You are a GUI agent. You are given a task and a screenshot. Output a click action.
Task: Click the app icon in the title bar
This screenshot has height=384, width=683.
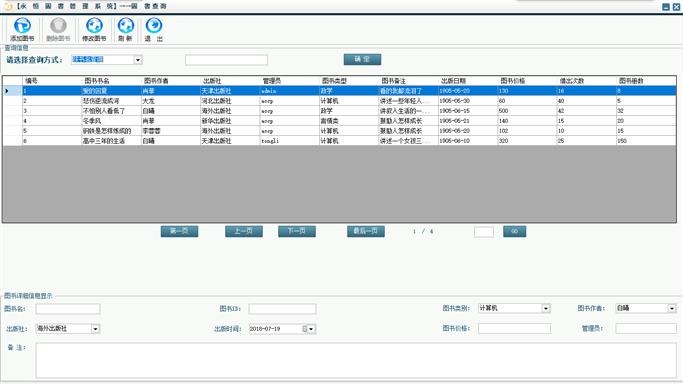8,6
